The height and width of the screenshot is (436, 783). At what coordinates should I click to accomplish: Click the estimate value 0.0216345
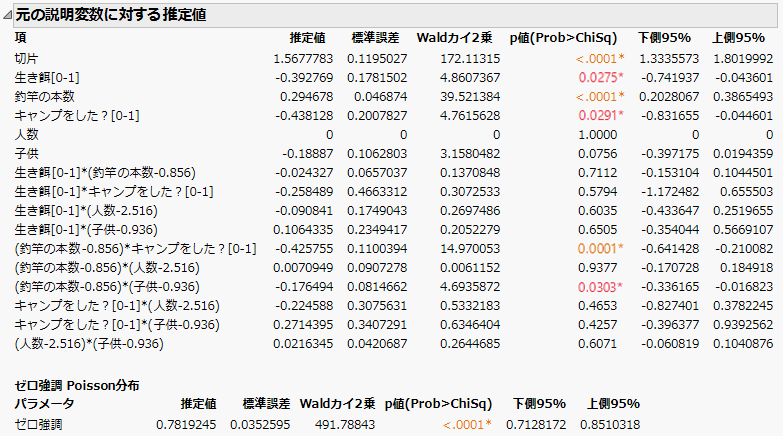point(303,343)
